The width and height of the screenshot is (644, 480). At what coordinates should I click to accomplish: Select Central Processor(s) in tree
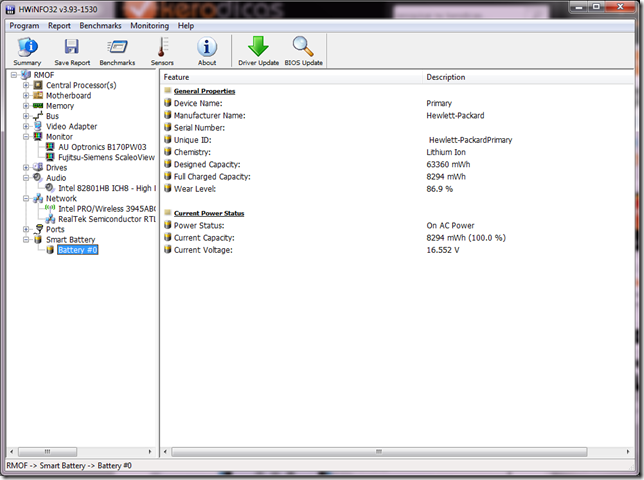click(x=81, y=85)
